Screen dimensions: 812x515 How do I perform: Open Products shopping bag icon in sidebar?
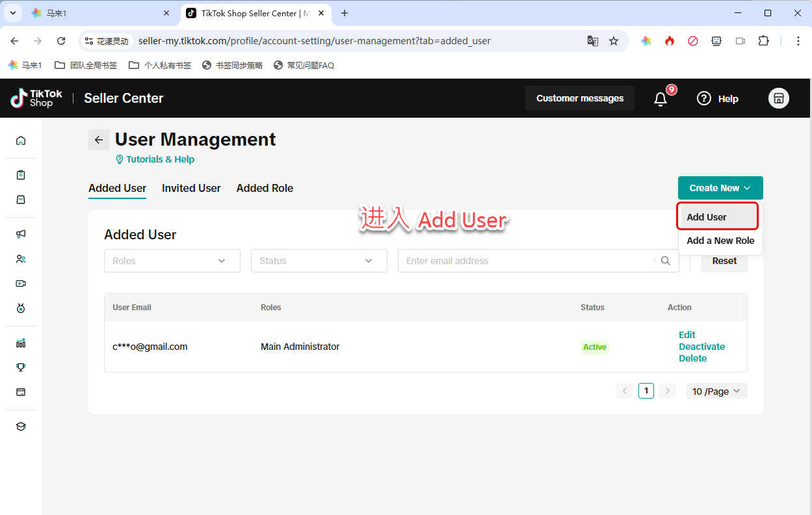(21, 200)
